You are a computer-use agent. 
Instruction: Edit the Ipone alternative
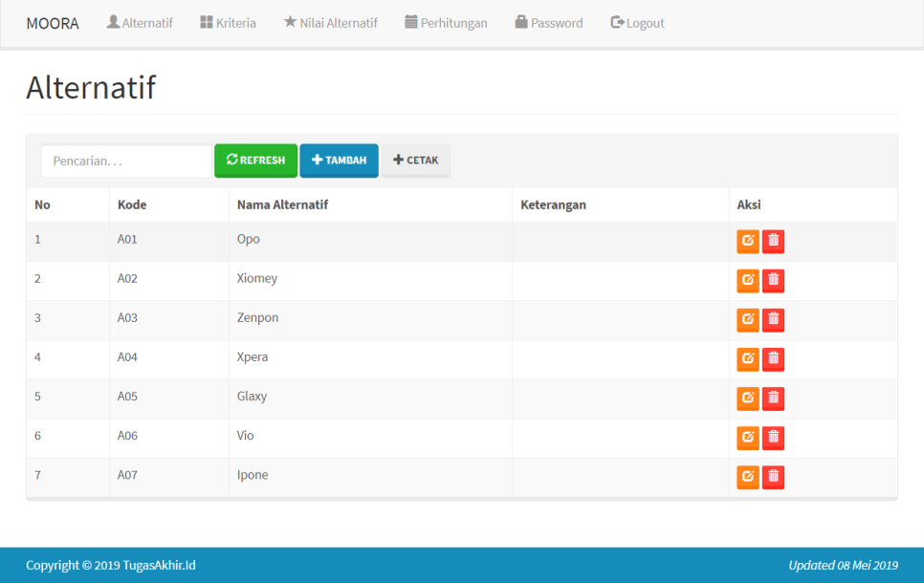(x=747, y=476)
